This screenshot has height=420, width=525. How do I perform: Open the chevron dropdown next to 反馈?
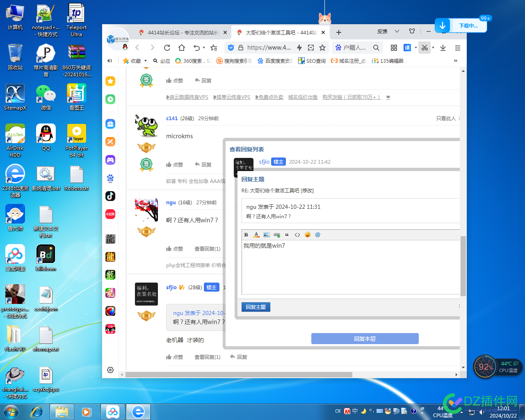click(397, 31)
